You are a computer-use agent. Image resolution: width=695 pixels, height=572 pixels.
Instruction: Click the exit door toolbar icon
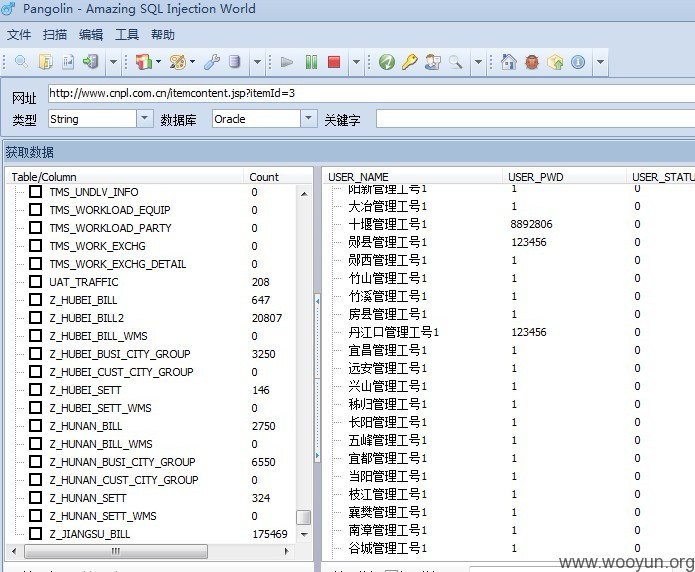[91, 62]
